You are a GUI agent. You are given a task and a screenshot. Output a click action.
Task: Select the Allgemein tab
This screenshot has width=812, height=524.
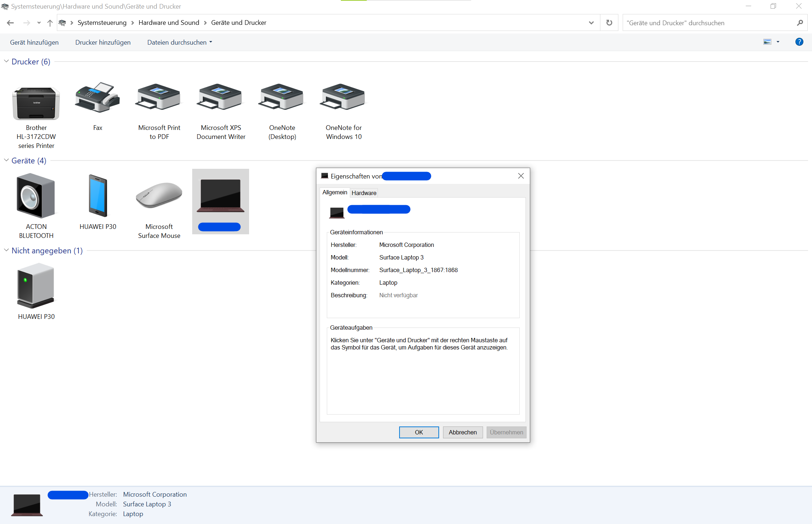point(335,193)
